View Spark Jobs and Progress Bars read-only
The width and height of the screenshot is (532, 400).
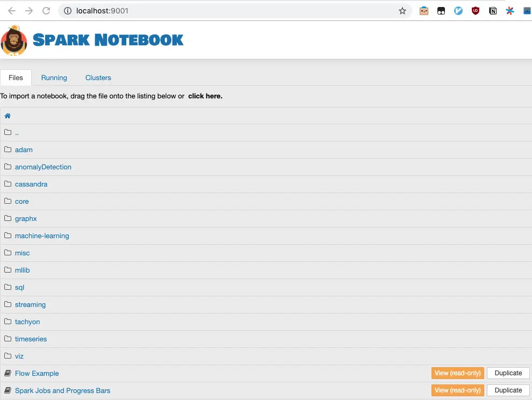point(458,390)
